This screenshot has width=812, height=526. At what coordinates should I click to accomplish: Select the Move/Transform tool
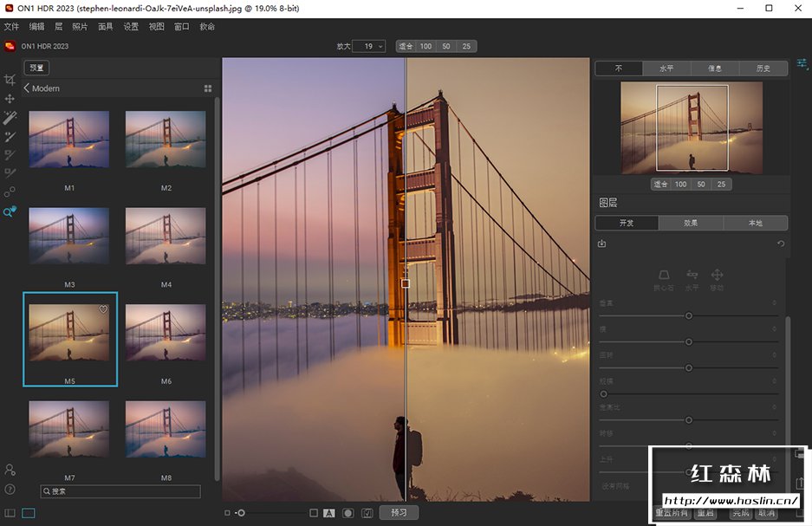[x=10, y=99]
